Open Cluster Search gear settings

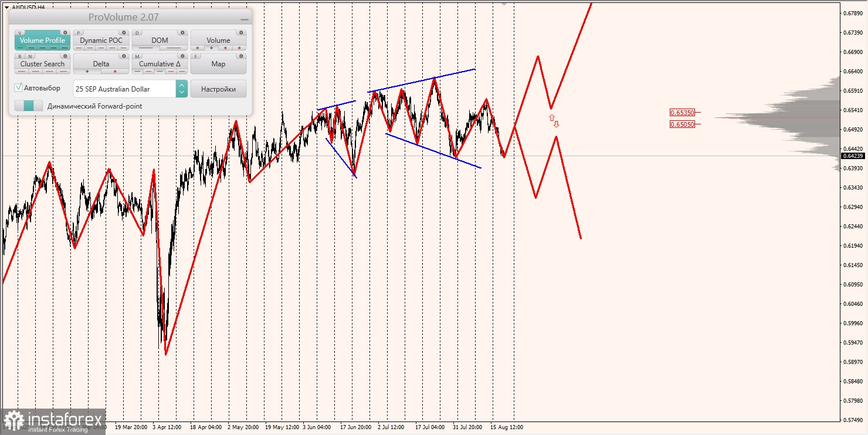coord(65,56)
